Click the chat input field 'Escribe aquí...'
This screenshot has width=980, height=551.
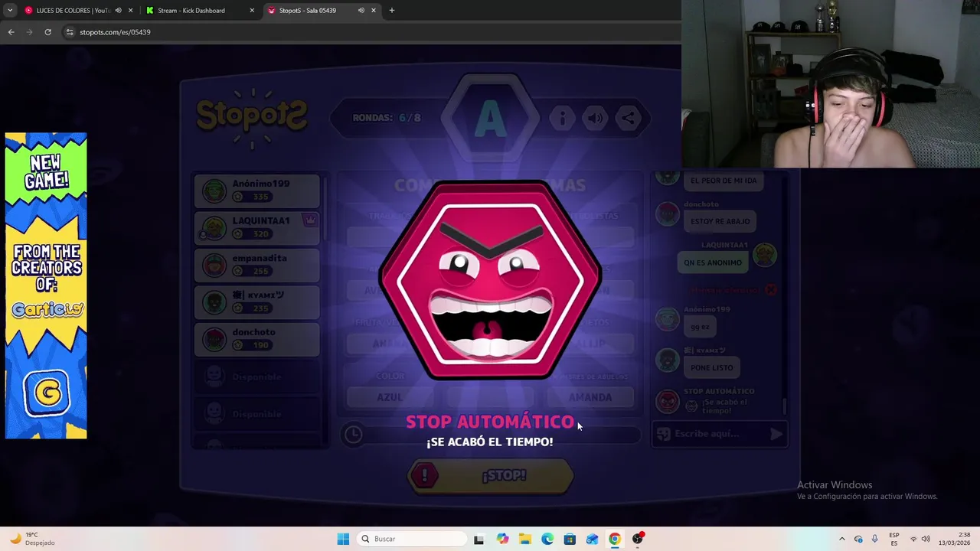click(x=707, y=434)
